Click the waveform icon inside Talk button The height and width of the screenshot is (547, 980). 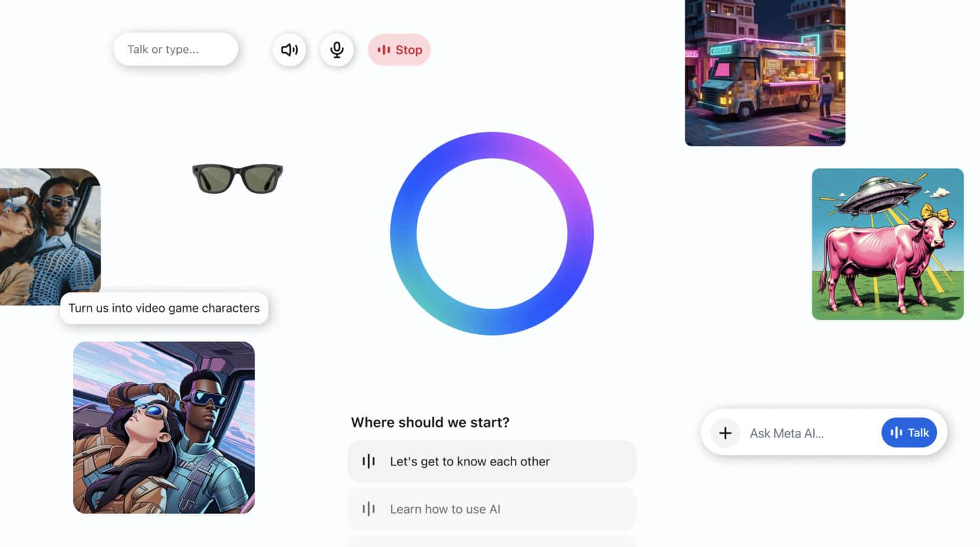(896, 433)
